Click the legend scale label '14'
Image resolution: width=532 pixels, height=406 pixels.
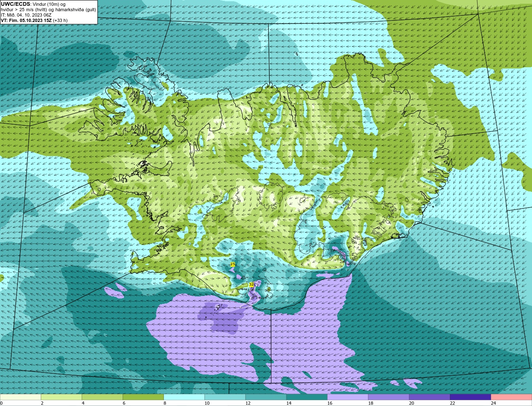coord(289,403)
